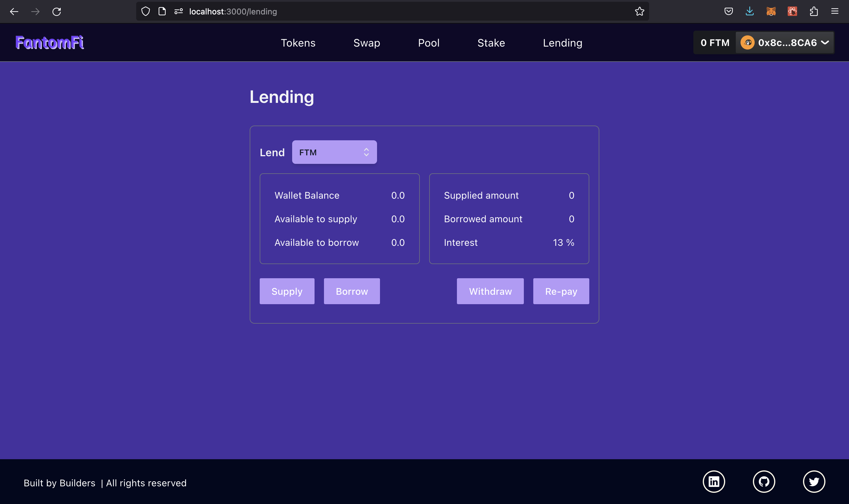Screen dimensions: 849x504
Task: Open the Lend token FTM dropdown
Action: tap(334, 152)
